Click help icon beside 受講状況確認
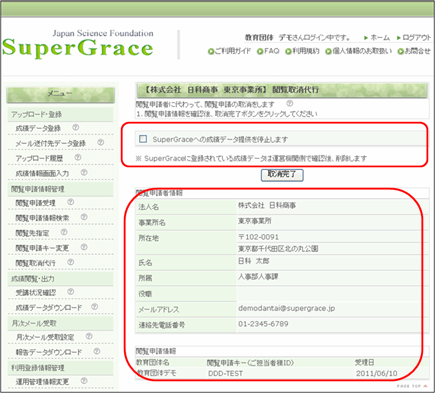 (x=71, y=292)
